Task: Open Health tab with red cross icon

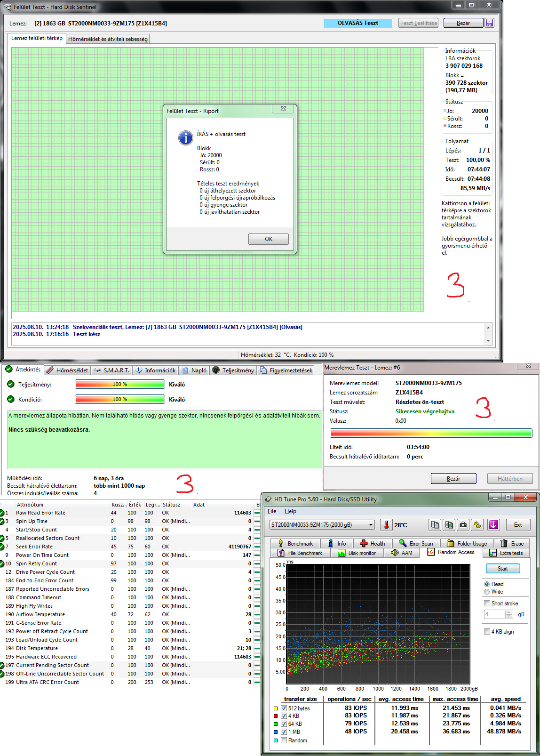Action: click(x=373, y=543)
